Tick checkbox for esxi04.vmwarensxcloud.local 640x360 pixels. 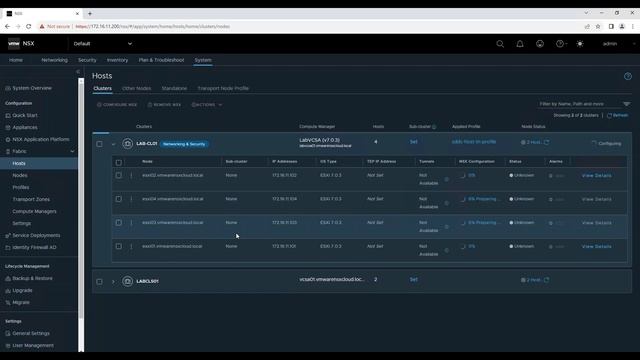tap(118, 199)
